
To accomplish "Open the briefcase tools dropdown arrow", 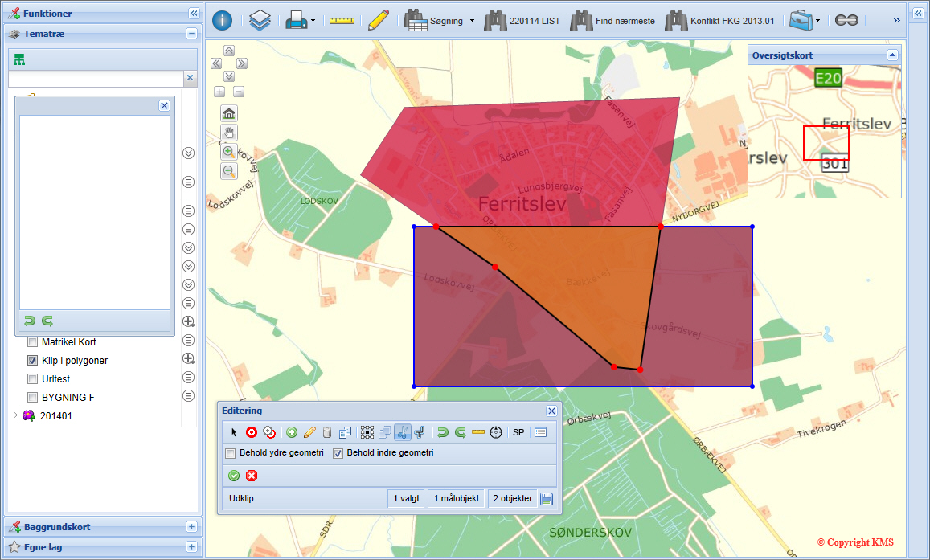I will (x=818, y=21).
